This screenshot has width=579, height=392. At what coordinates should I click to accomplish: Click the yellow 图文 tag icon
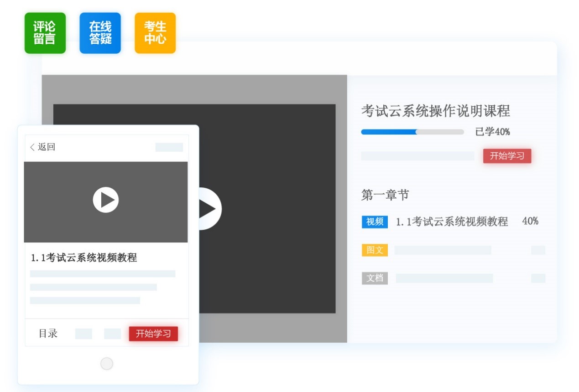375,250
